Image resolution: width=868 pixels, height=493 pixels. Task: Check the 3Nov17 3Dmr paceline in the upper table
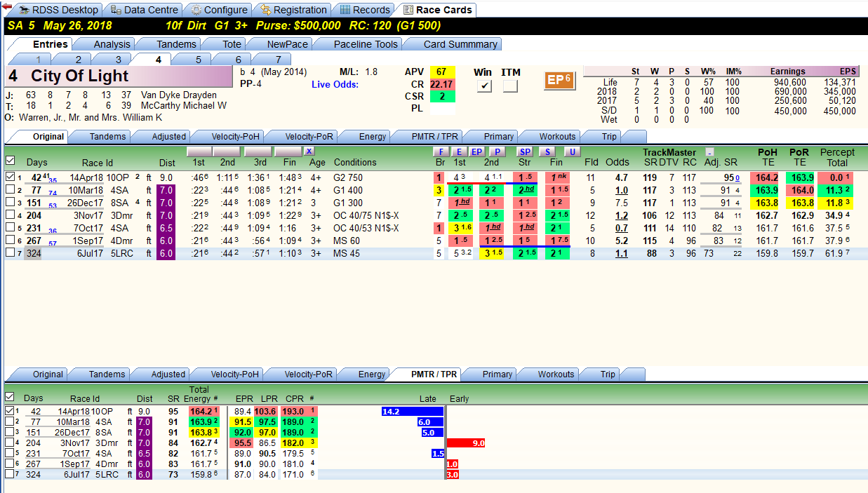pos(10,215)
